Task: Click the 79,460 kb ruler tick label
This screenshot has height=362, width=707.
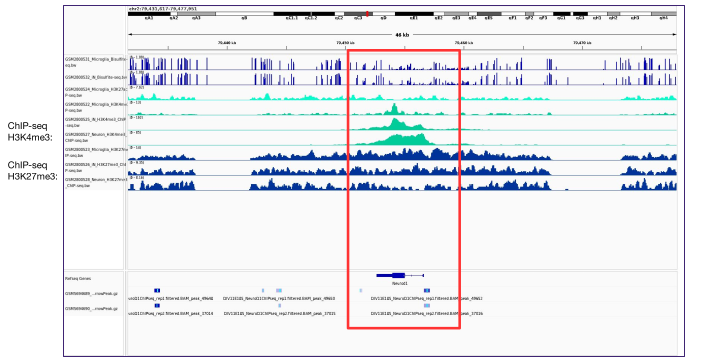Action: point(464,43)
